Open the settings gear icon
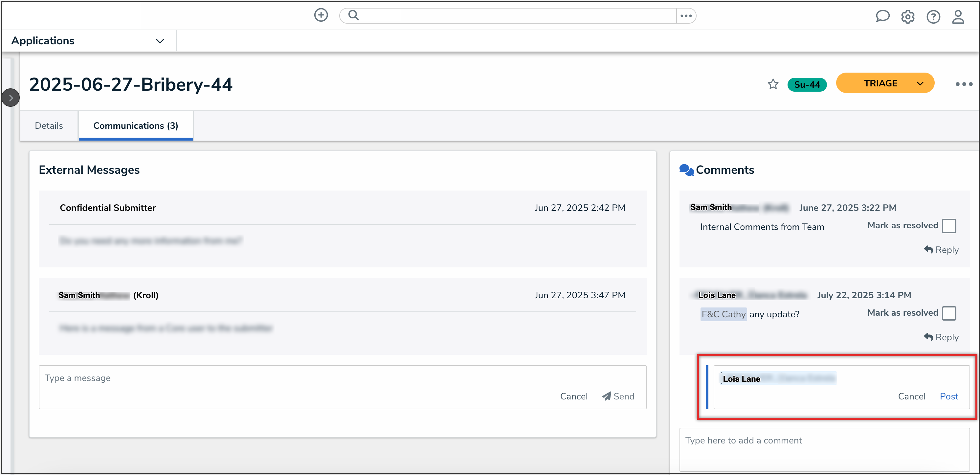The height and width of the screenshot is (475, 980). (907, 17)
